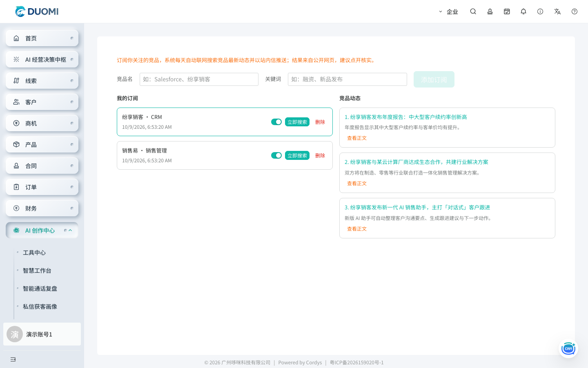
Task: Click the 添加订阅 button
Action: (x=434, y=79)
